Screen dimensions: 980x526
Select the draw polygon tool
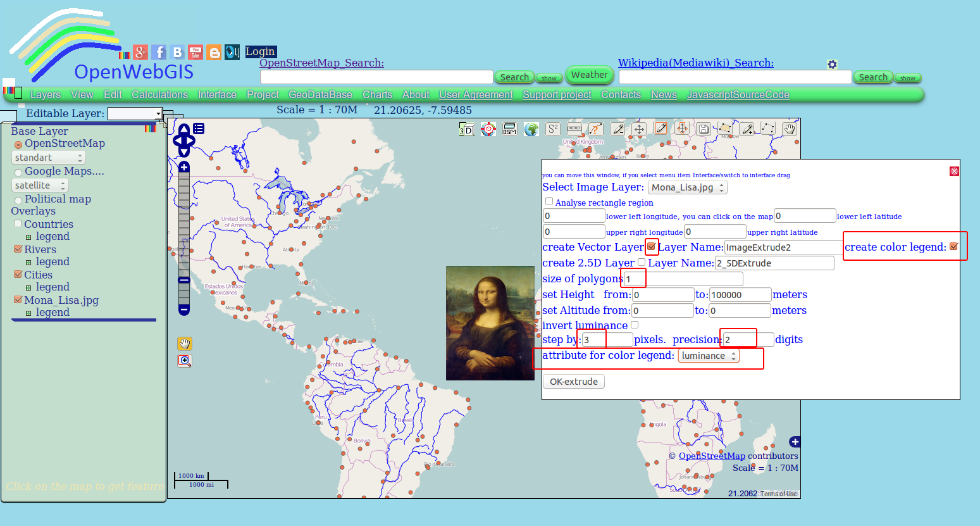tap(725, 128)
